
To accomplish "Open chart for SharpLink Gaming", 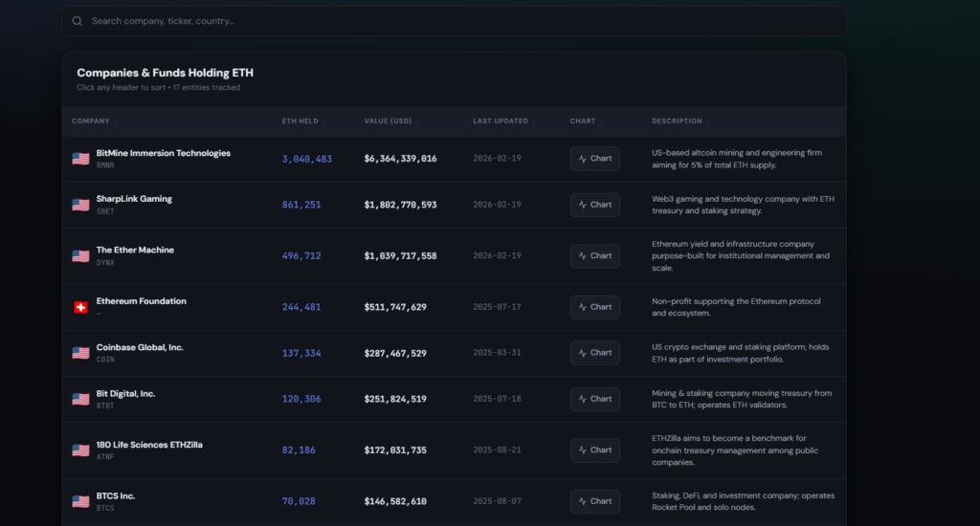I will pyautogui.click(x=594, y=205).
